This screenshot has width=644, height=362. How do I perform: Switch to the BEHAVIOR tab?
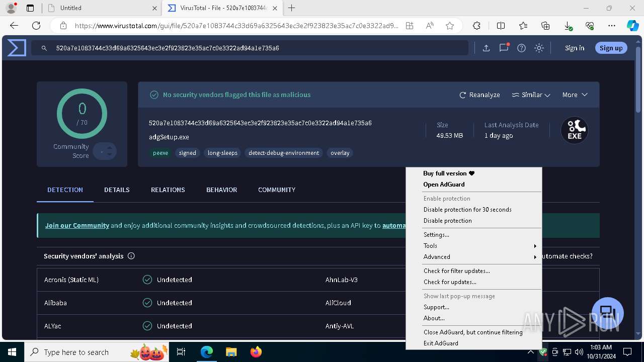221,190
